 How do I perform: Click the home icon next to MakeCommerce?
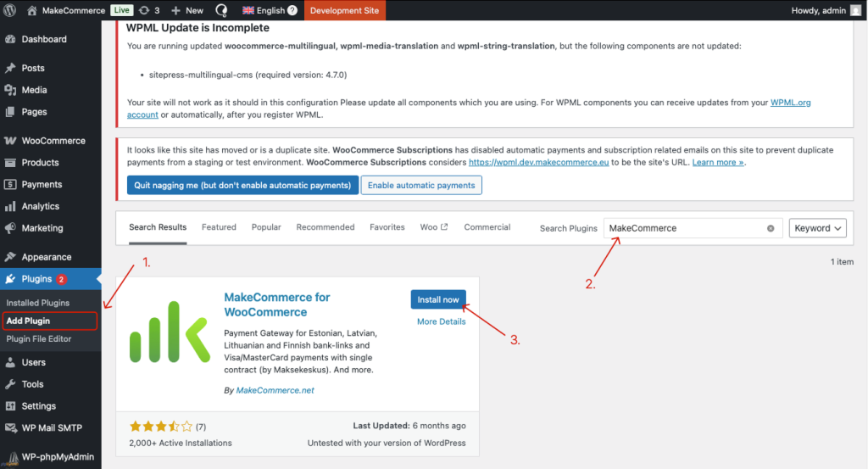[32, 10]
